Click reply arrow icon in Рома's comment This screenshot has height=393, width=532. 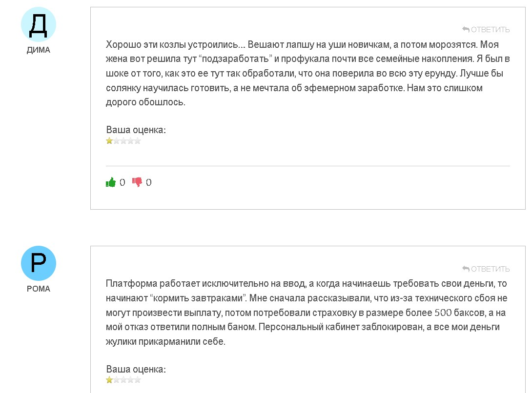click(x=466, y=269)
